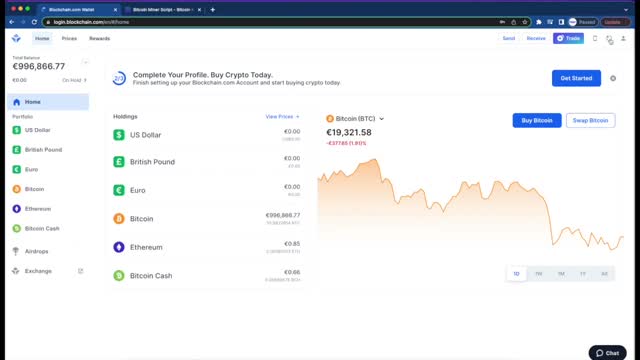Open the Chat support widget
Image resolution: width=640 pixels, height=360 pixels.
tap(607, 353)
